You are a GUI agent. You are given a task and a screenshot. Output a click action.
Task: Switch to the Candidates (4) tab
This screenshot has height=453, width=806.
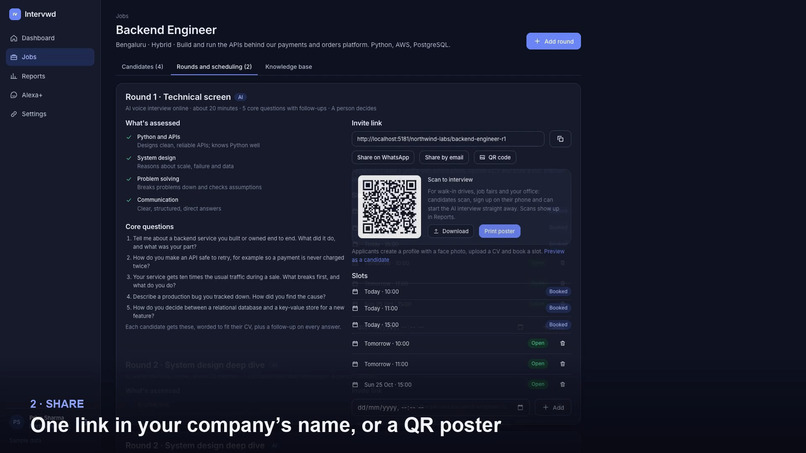pyautogui.click(x=142, y=67)
